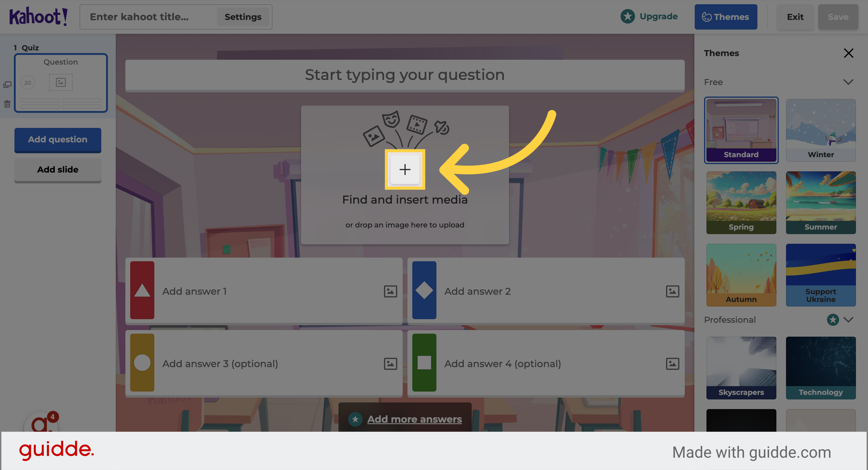This screenshot has height=470, width=868.
Task: Collapse the Free themes section
Action: (x=848, y=82)
